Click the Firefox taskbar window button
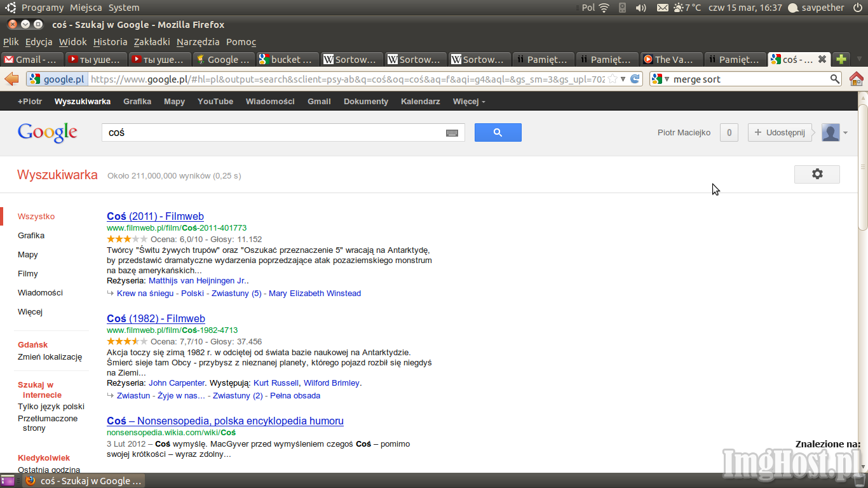 (x=83, y=481)
